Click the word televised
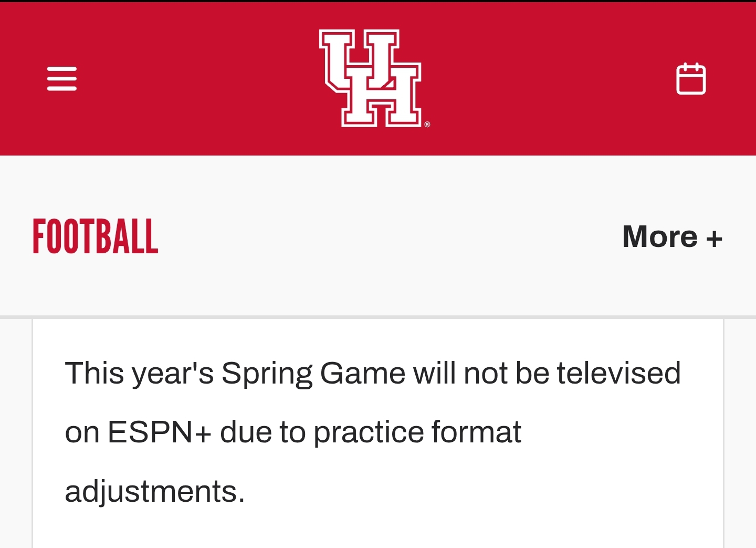 point(619,373)
